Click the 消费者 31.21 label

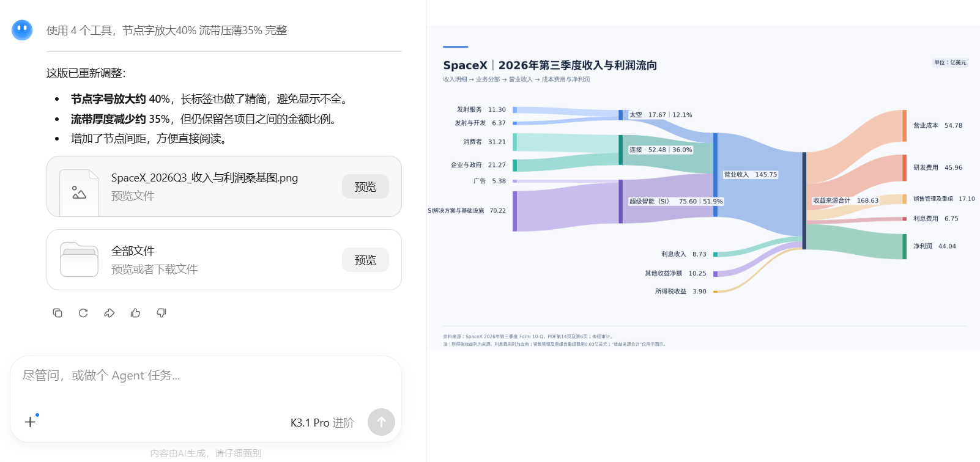[484, 142]
